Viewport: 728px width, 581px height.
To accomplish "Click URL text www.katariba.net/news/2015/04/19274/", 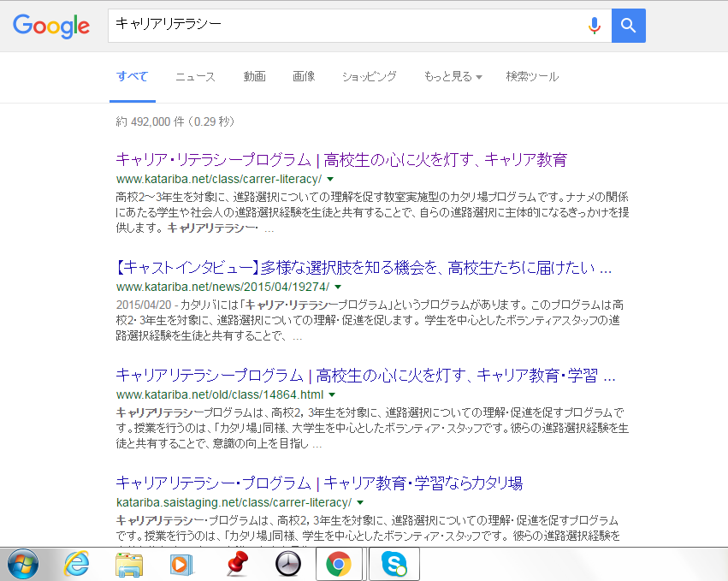I will [223, 287].
